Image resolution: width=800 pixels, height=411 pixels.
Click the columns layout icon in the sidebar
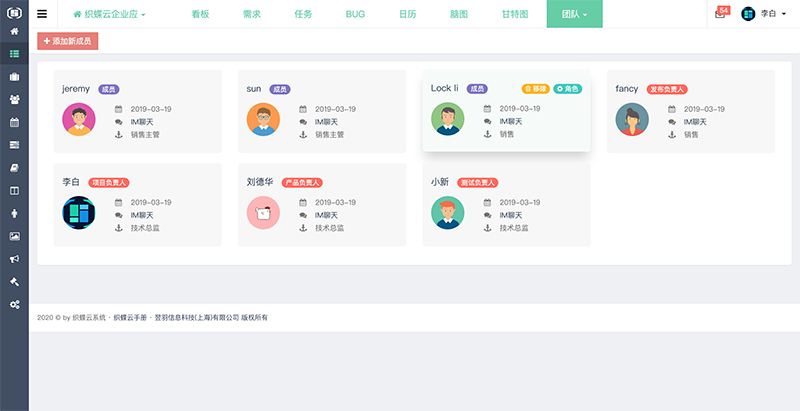point(14,191)
